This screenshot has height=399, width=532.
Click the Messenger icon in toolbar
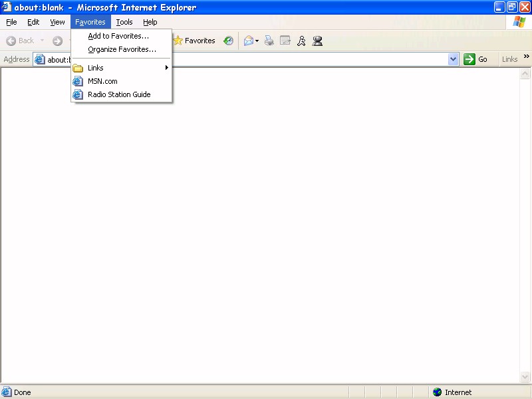(318, 41)
